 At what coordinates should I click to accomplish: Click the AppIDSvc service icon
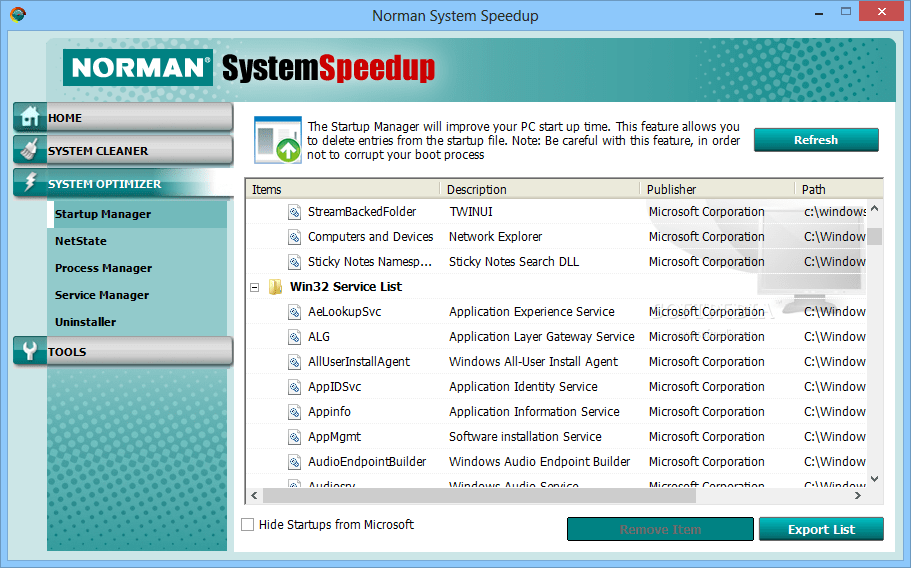(295, 387)
